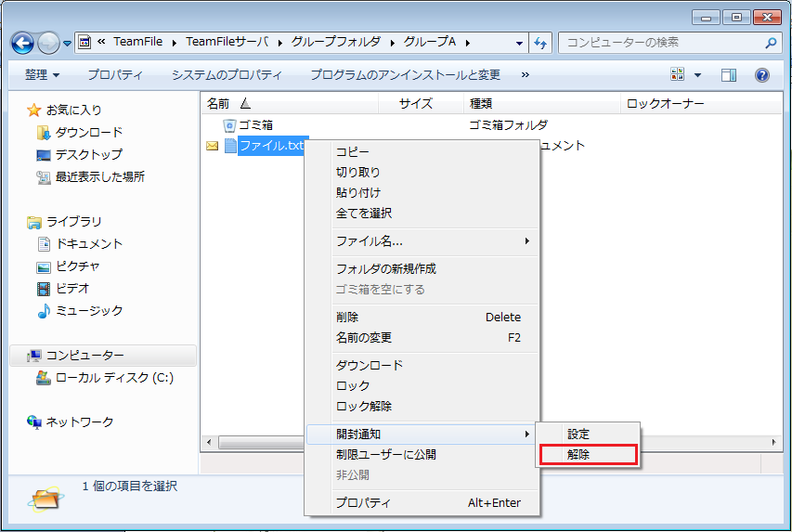Click the horizontal scrollbar left arrow
The image size is (792, 532).
pos(208,443)
